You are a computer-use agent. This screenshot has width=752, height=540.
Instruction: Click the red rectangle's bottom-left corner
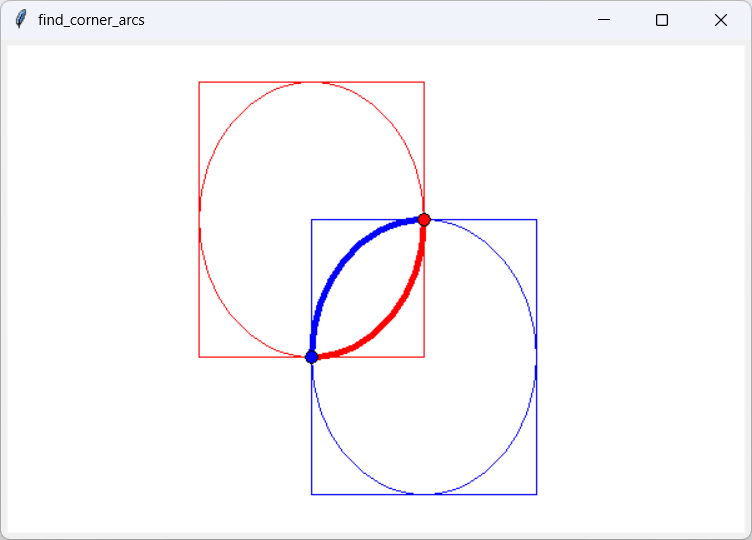(199, 356)
